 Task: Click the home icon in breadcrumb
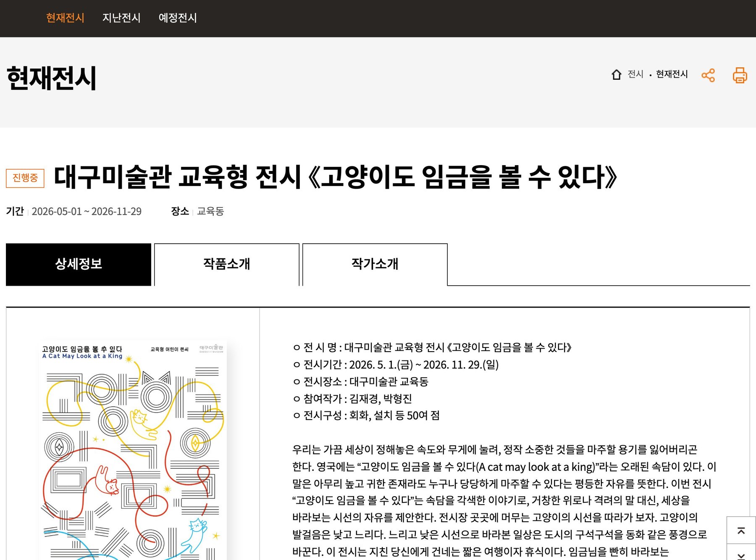tap(616, 74)
